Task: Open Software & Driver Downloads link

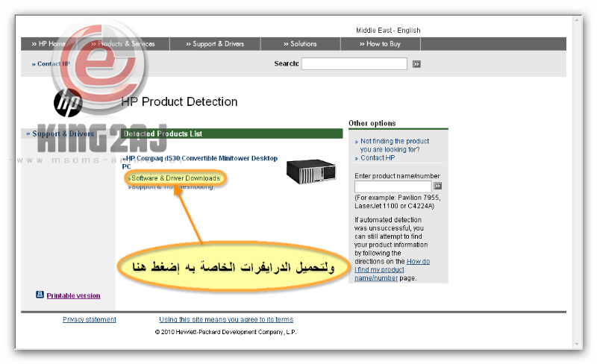Action: (x=176, y=179)
